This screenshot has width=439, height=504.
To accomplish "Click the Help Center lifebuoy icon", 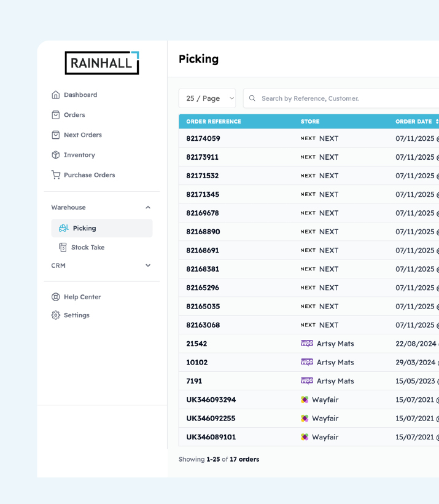I will pos(56,297).
